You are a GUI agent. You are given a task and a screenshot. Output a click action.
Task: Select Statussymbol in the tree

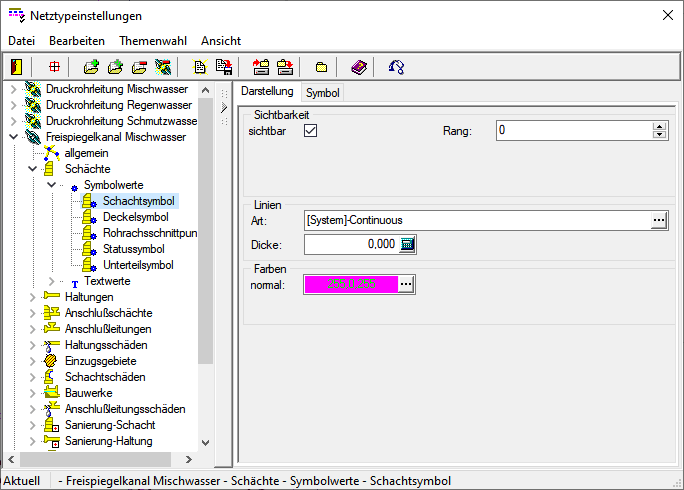point(133,249)
